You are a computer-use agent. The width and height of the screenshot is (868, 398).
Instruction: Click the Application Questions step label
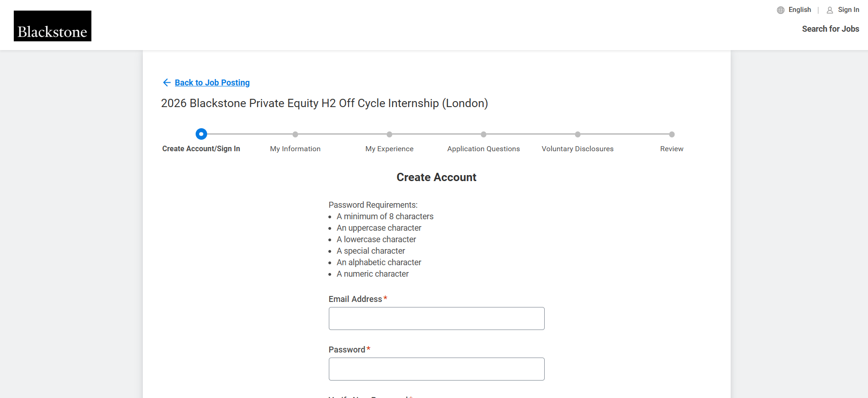484,149
